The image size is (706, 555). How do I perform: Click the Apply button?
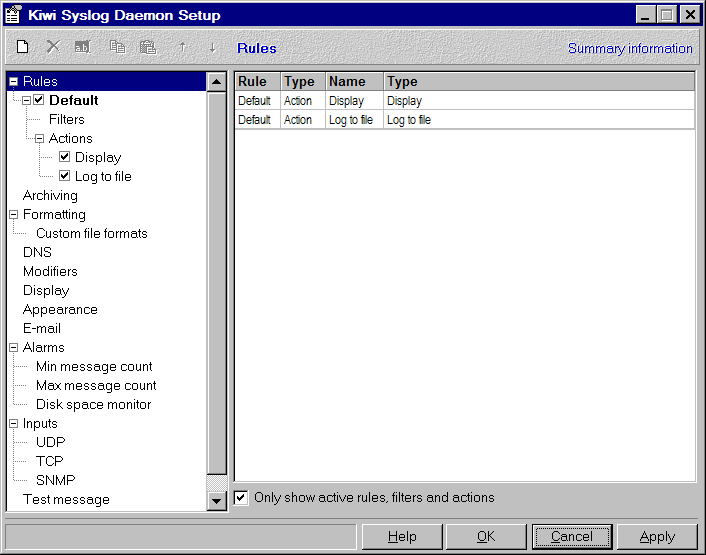point(657,537)
